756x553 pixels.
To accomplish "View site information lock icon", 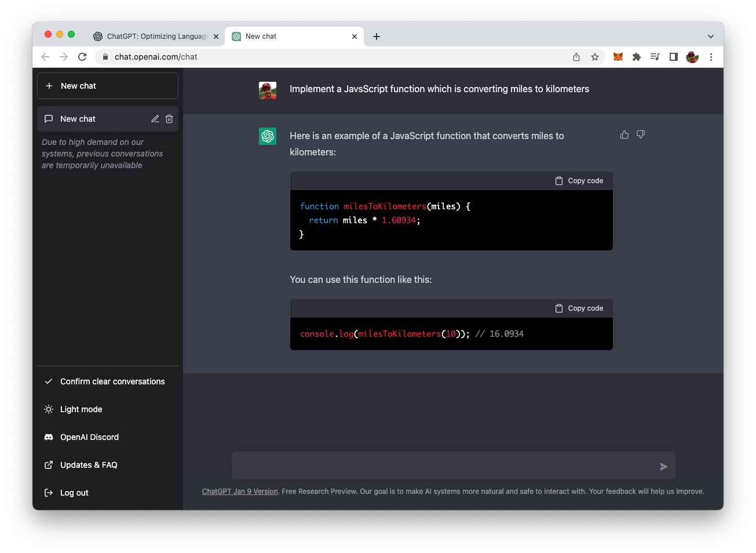I will pos(105,57).
